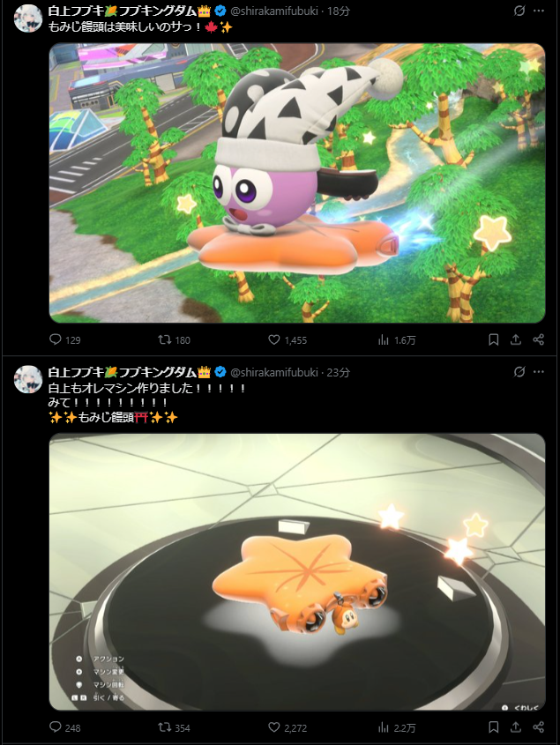Open Grok icon on the first post

coord(519,11)
